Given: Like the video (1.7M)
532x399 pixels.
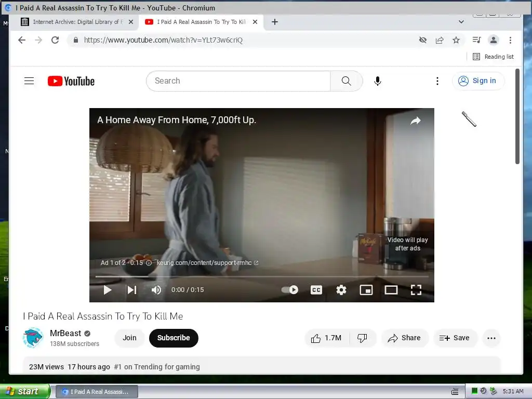Looking at the screenshot, I should (326, 338).
